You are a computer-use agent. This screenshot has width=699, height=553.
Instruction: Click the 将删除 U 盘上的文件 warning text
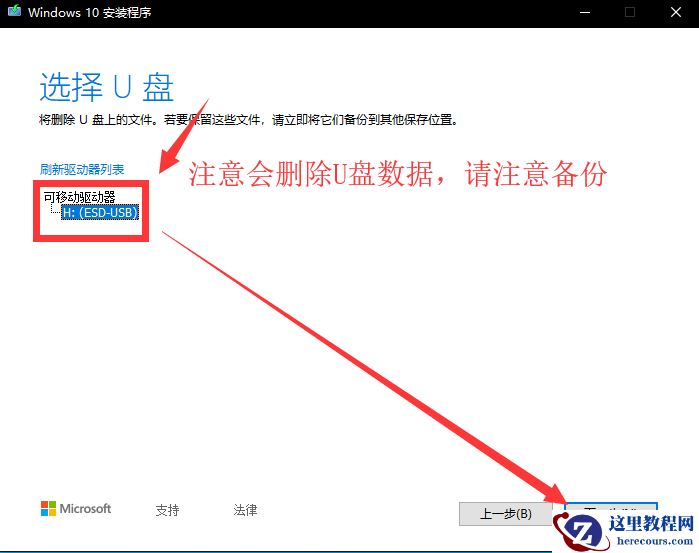point(248,120)
